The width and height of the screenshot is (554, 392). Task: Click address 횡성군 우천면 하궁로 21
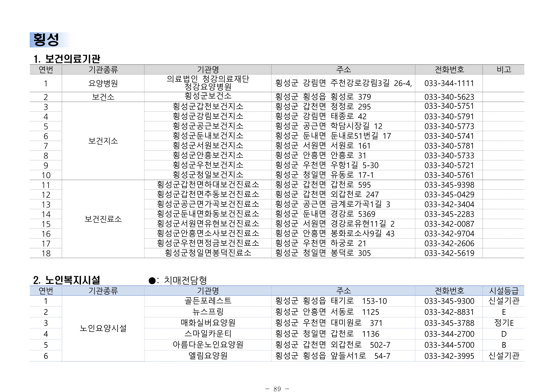coord(321,244)
